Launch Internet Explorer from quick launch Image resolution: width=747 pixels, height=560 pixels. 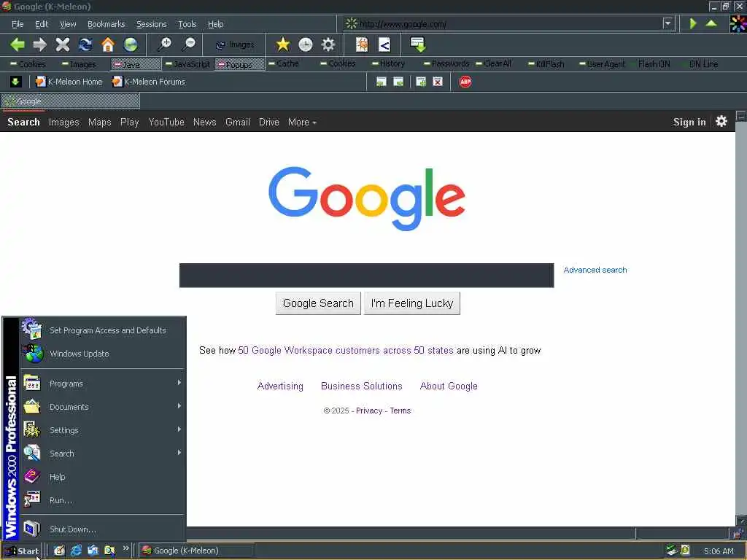[x=76, y=551]
